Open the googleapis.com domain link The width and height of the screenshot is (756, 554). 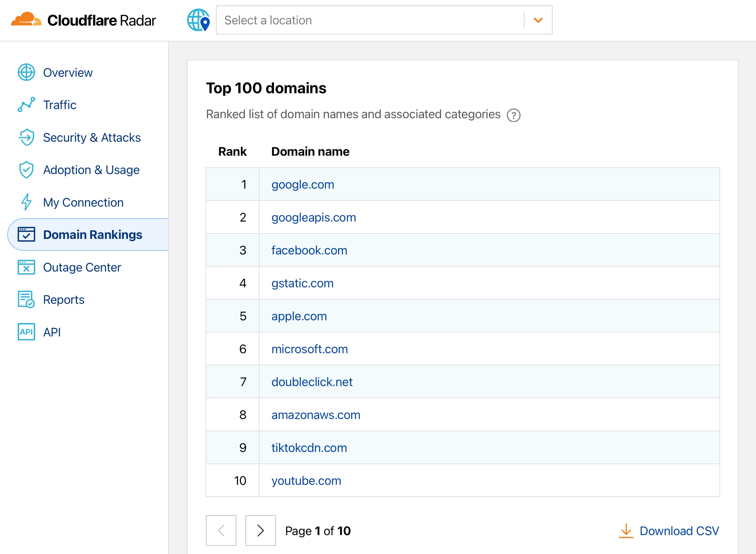[314, 217]
